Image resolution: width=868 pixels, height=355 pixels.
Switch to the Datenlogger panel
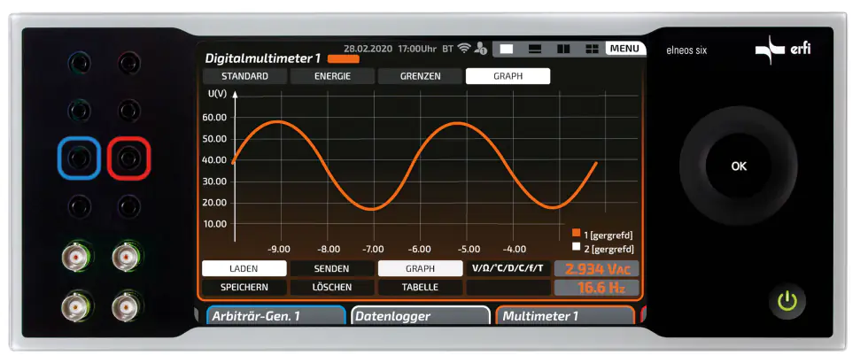(420, 316)
